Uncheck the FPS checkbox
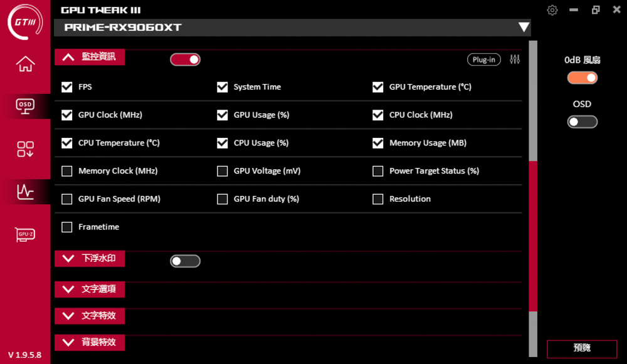Image resolution: width=627 pixels, height=364 pixels. click(67, 87)
